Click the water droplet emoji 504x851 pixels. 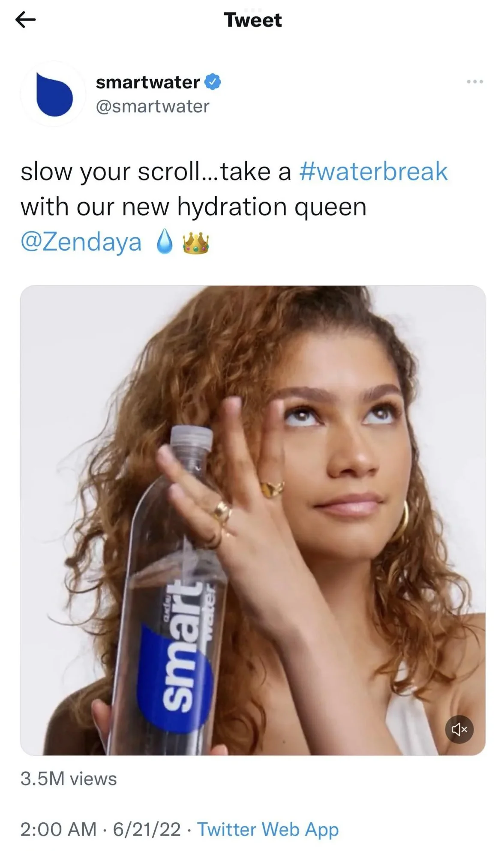point(165,242)
